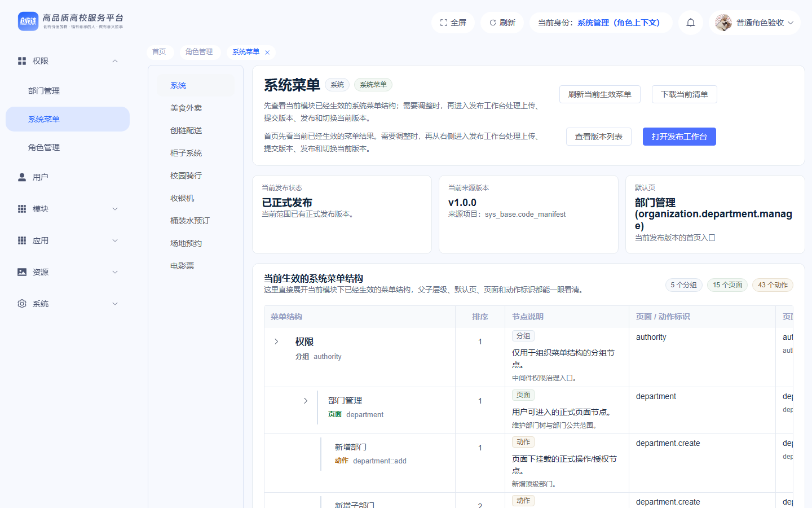
Task: Select 收银机 module
Action: click(x=196, y=198)
